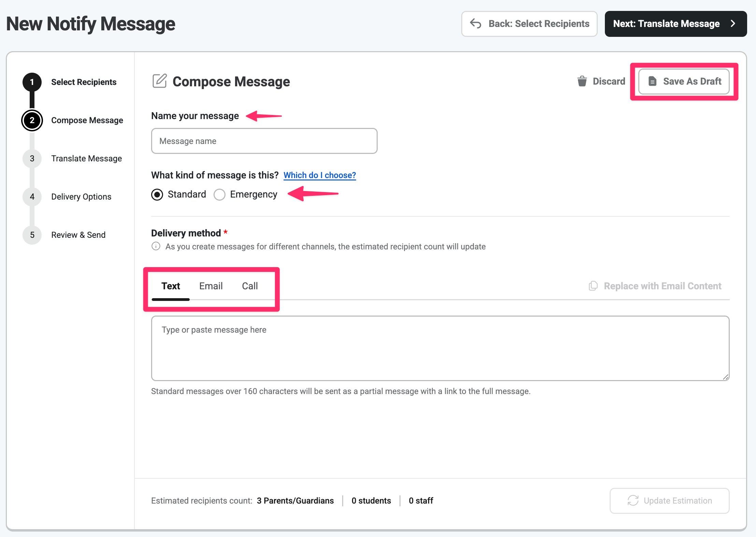The height and width of the screenshot is (537, 756).
Task: Select the Emergency message radio button
Action: (219, 194)
